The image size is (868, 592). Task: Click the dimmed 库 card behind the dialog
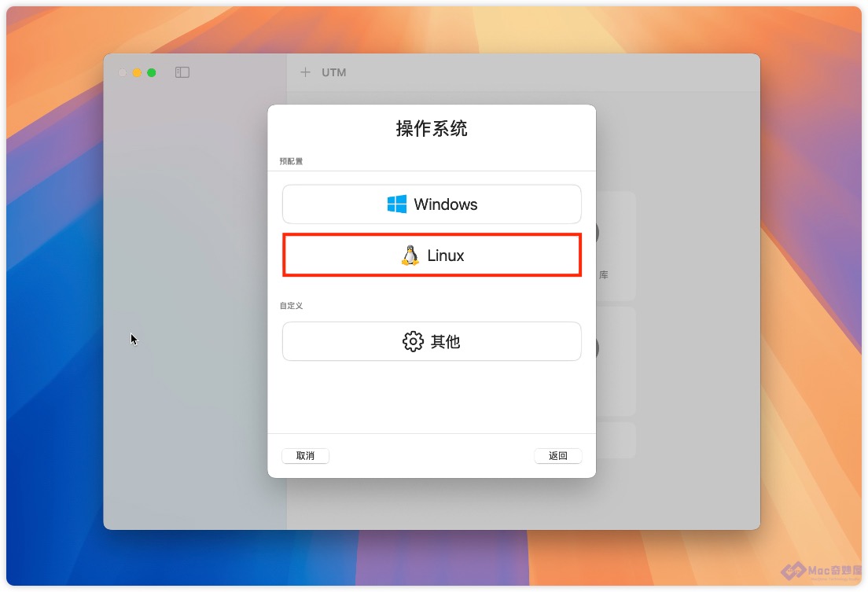tap(616, 246)
